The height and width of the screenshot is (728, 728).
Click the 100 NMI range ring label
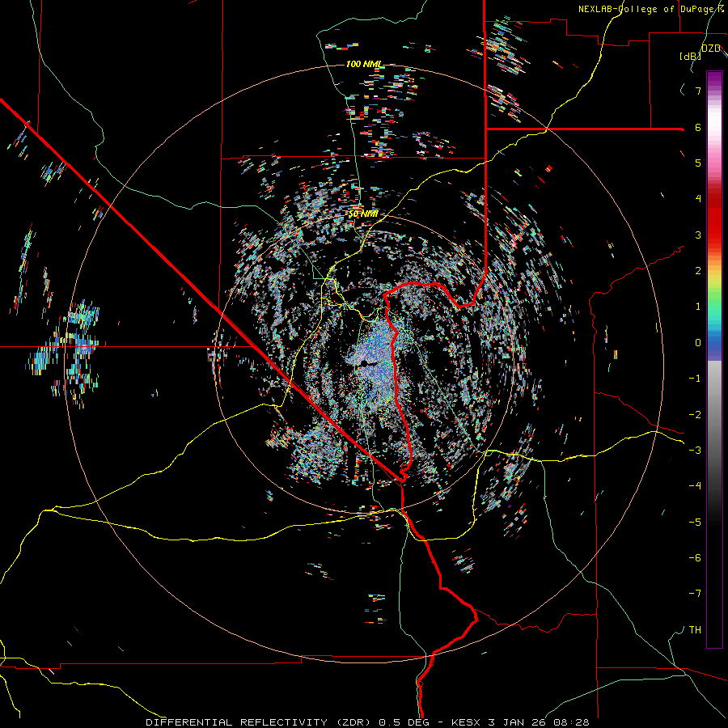click(364, 64)
